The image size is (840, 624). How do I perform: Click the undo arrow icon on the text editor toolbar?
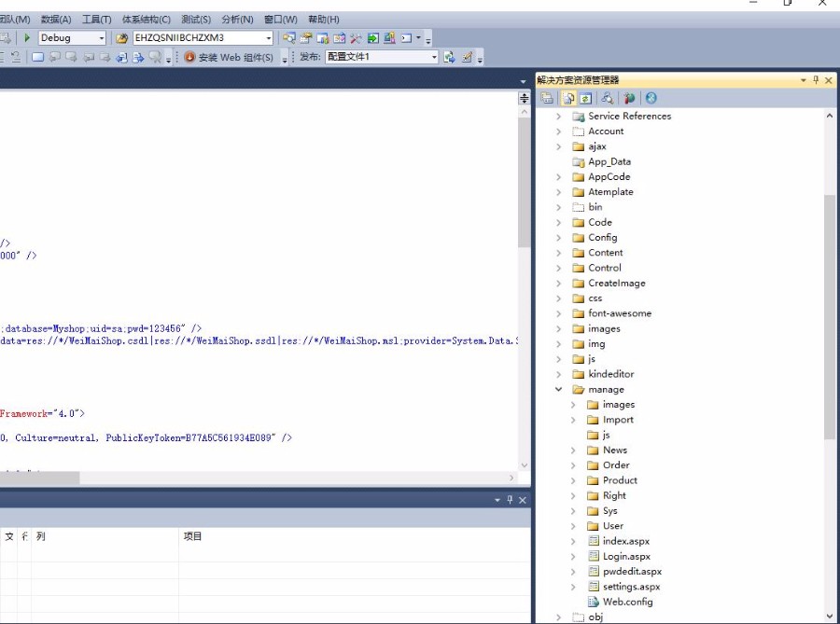16,57
